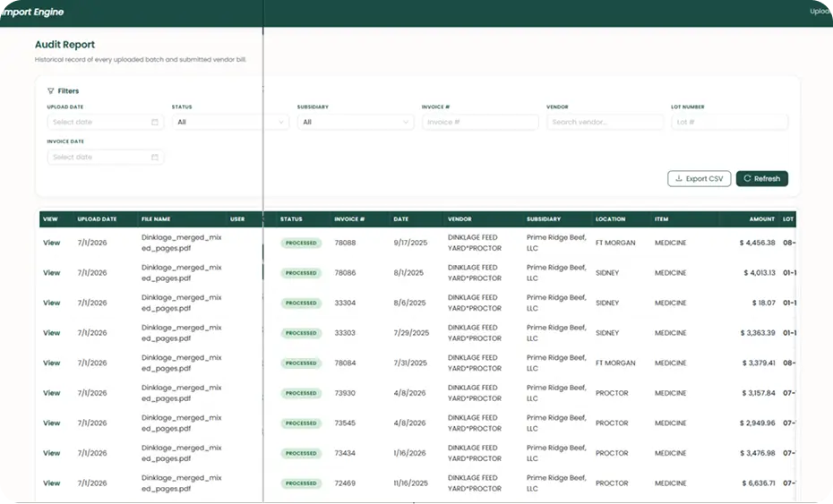Click the Refresh button

click(x=762, y=178)
